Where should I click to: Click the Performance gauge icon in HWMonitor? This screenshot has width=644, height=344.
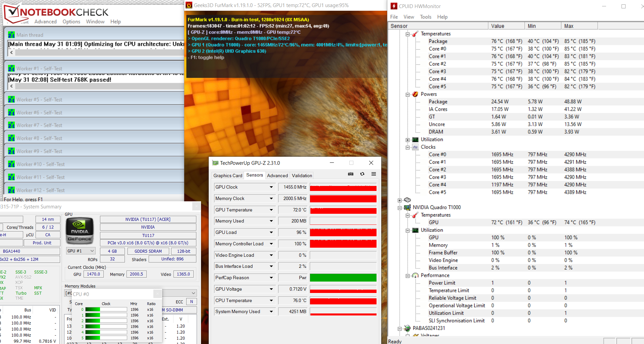coord(415,276)
